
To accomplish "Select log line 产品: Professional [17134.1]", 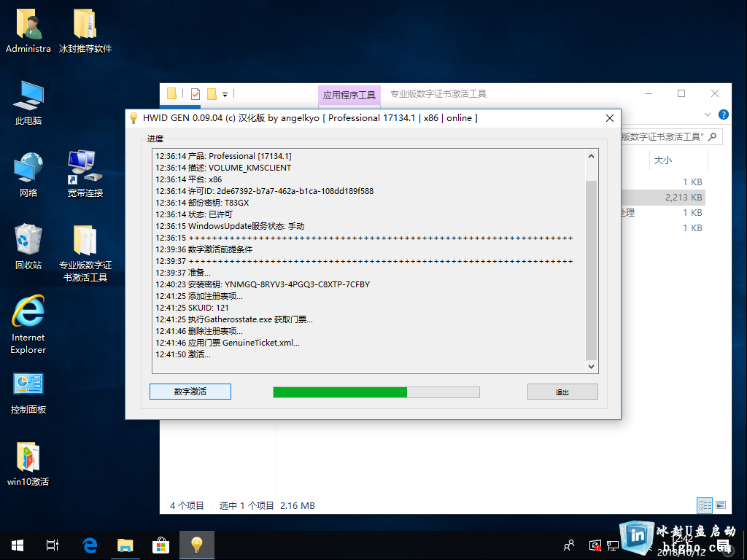I will tap(223, 156).
